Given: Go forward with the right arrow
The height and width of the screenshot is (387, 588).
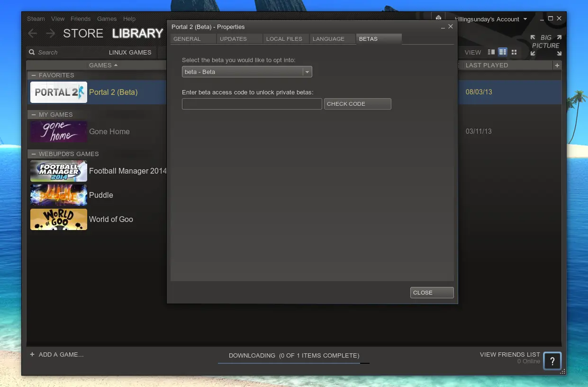Looking at the screenshot, I should click(x=50, y=33).
